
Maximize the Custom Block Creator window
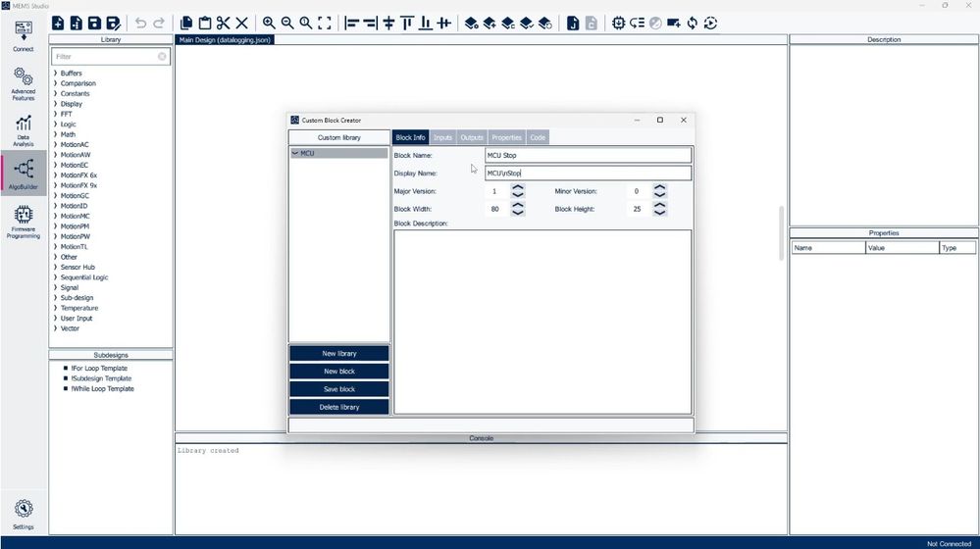(x=660, y=120)
